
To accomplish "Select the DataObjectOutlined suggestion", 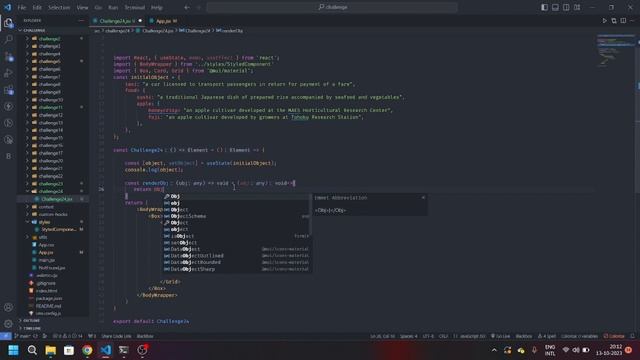I will point(237,256).
